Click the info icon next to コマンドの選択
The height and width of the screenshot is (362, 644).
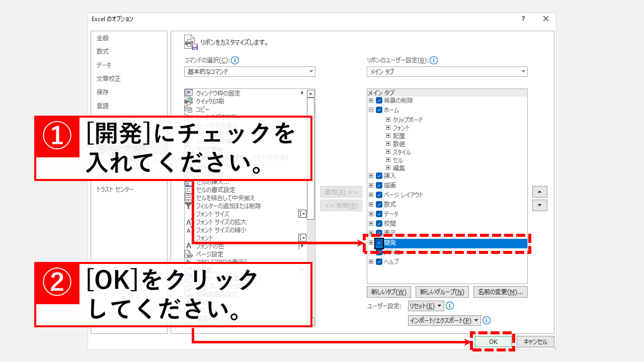[x=235, y=60]
